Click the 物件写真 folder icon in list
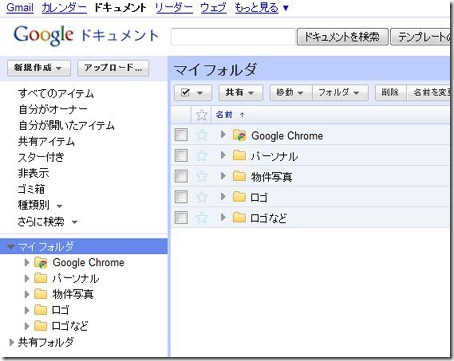The image size is (454, 361). [x=239, y=176]
